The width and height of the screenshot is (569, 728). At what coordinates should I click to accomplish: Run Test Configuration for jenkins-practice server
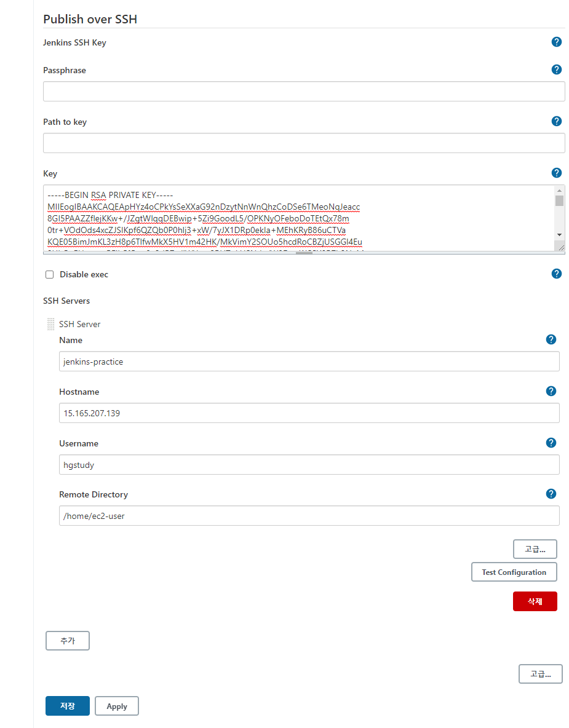(514, 572)
